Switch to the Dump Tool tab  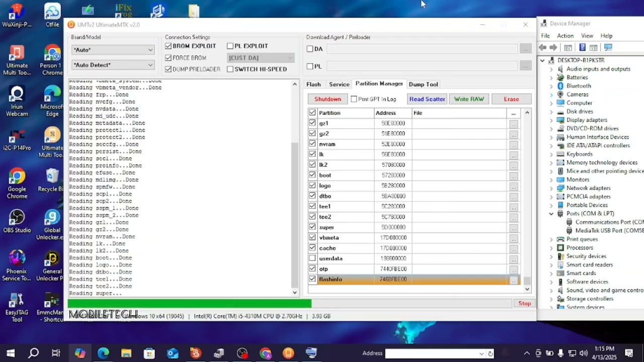(423, 84)
